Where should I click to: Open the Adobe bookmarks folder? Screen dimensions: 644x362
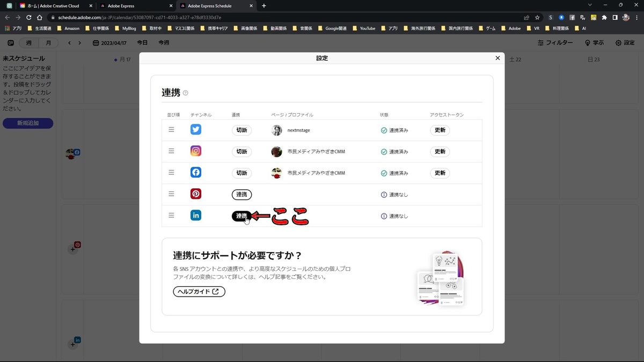coord(510,28)
